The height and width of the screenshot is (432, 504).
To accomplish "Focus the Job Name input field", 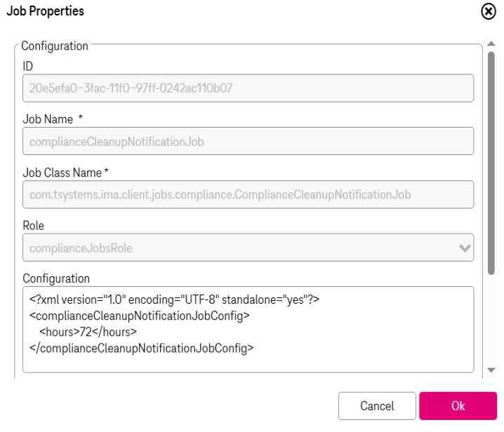I will [248, 142].
